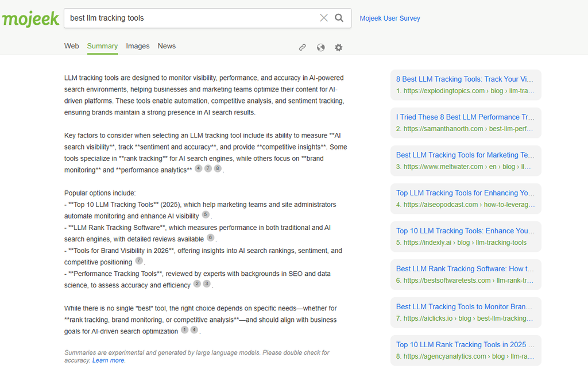Open '8 Best LLM Tracking Tools' result
This screenshot has height=384, width=588.
(465, 79)
